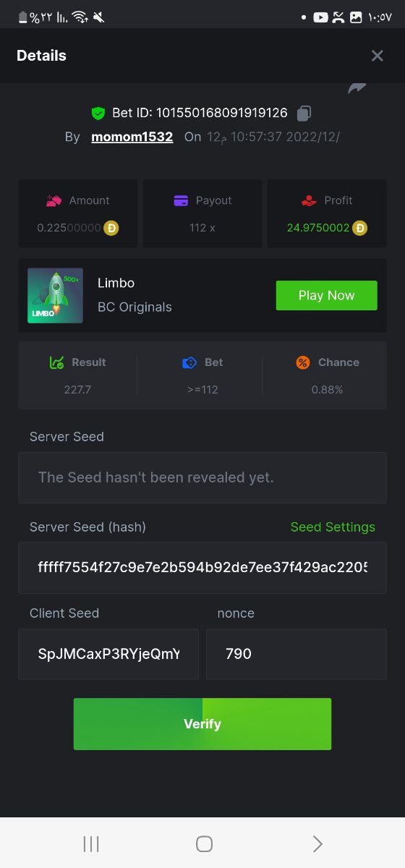
Task: Tap the blue Bet tag icon
Action: tap(189, 362)
